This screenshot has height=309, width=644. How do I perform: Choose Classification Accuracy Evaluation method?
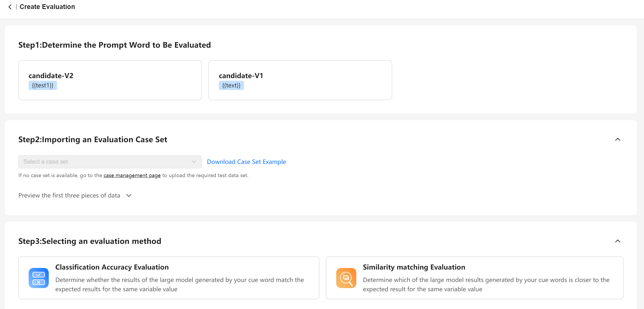coord(168,278)
